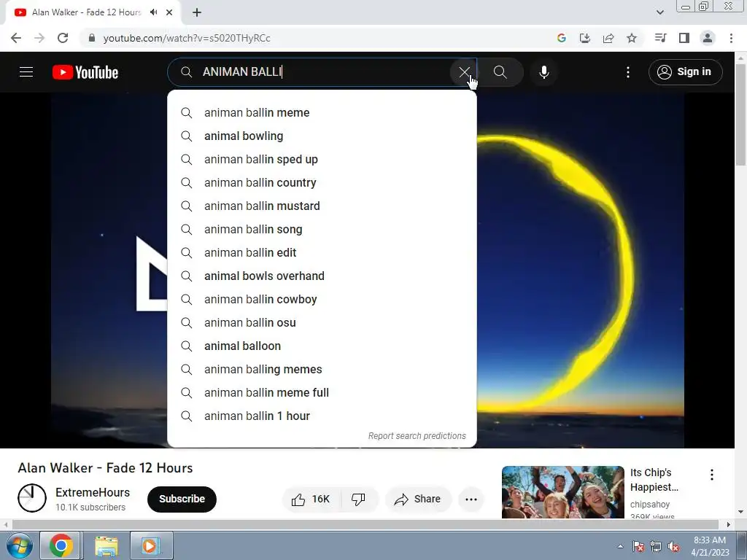Start voice search with the microphone
The width and height of the screenshot is (747, 560).
click(x=543, y=72)
